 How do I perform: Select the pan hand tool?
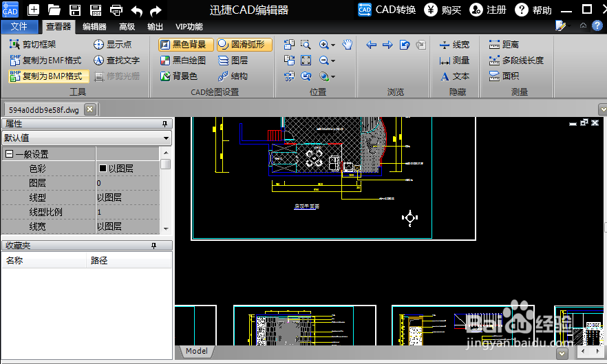pos(348,45)
